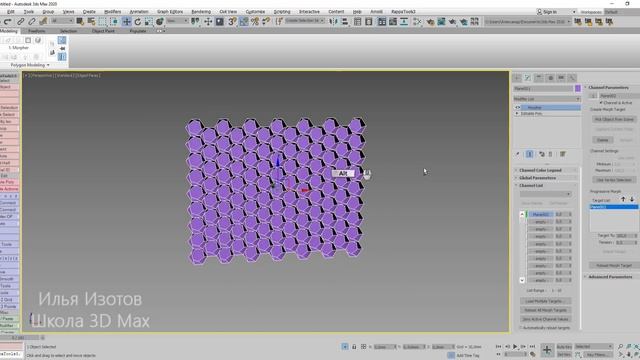The image size is (640, 360).
Task: Click the purple object color swatch
Action: coord(578,89)
